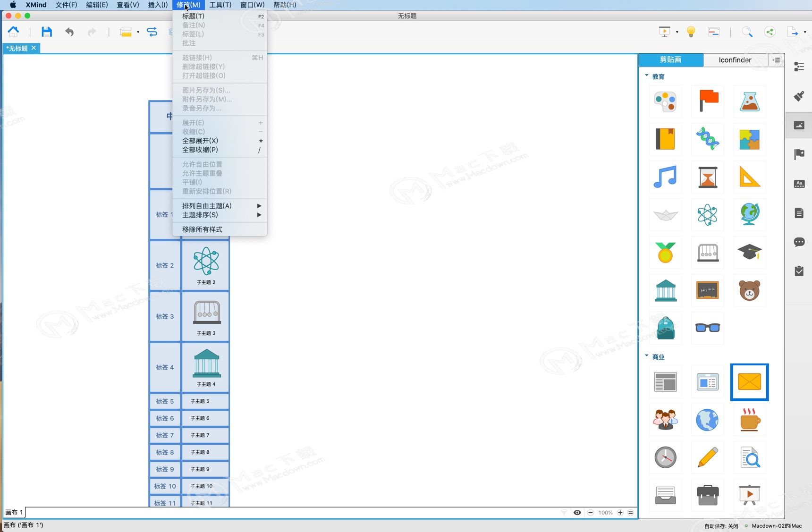This screenshot has height=532, width=812.
Task: Select the teddy bear clip art
Action: (750, 290)
